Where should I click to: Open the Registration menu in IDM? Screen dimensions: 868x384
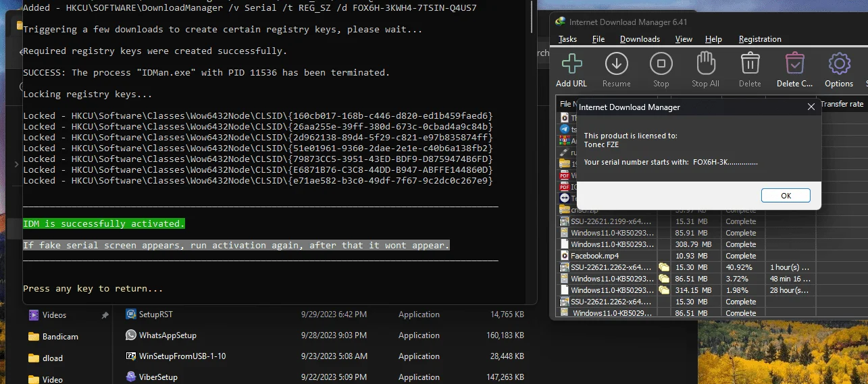pos(760,39)
